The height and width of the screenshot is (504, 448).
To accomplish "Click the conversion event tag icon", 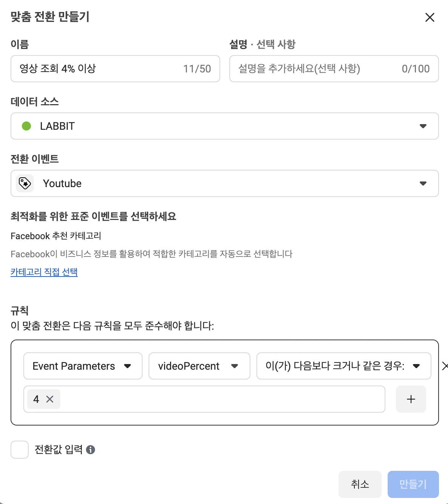I will click(x=25, y=183).
